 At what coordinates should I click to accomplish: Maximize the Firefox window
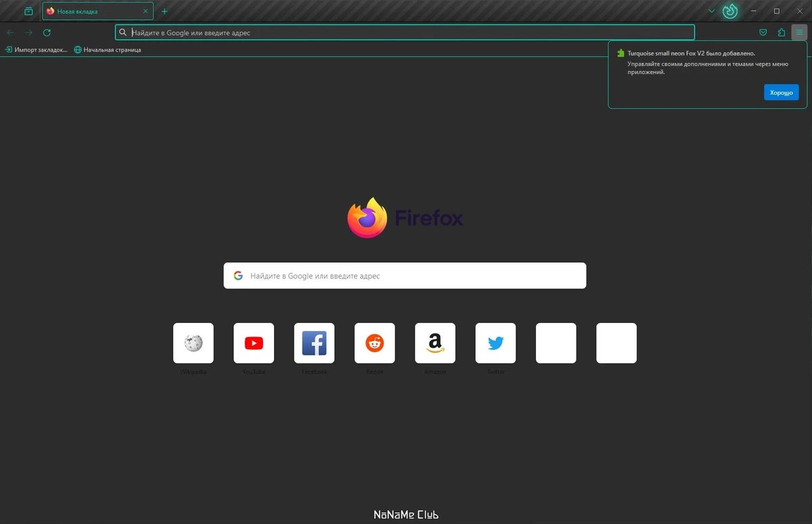(x=777, y=11)
